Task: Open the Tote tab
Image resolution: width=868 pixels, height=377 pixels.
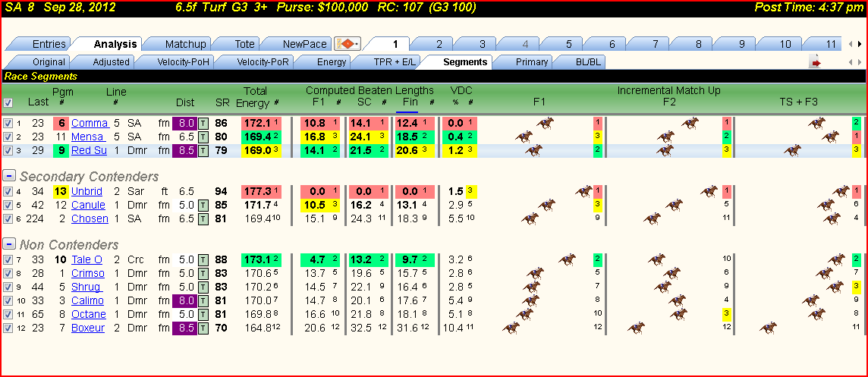Action: (x=244, y=44)
